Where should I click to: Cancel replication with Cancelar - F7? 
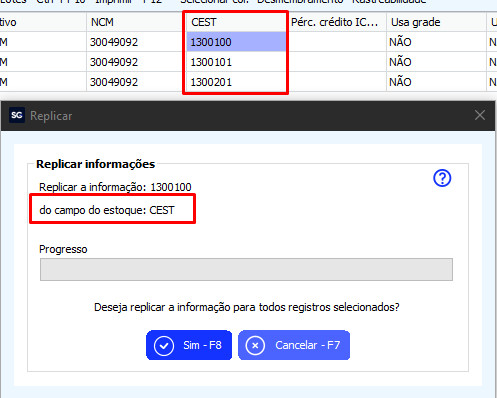294,345
